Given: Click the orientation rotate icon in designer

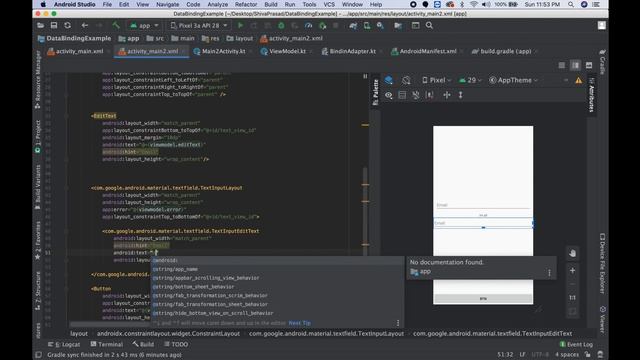Looking at the screenshot, I should (406, 80).
